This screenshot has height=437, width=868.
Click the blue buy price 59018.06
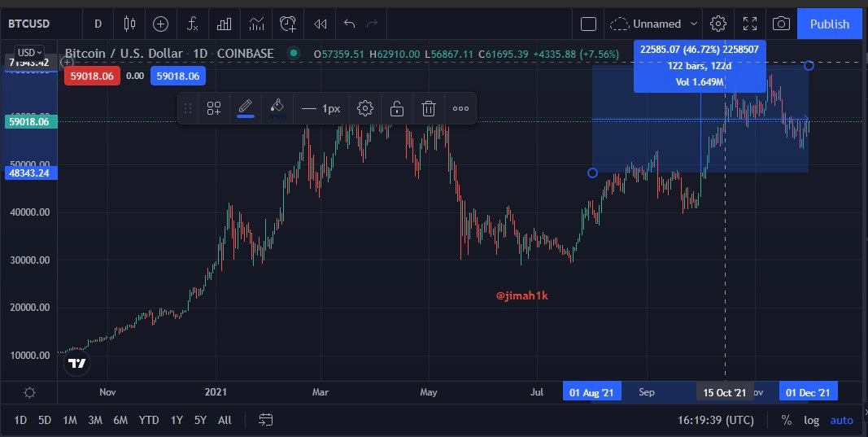[177, 76]
